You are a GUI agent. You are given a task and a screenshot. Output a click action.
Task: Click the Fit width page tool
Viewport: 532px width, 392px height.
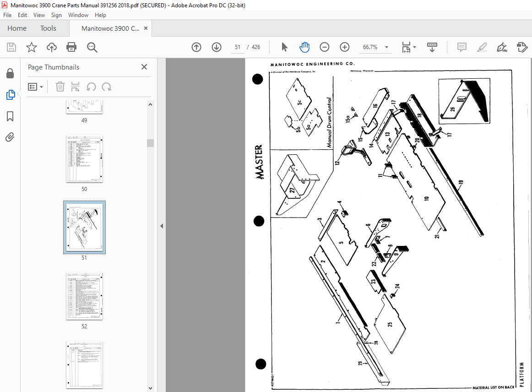pyautogui.click(x=406, y=47)
